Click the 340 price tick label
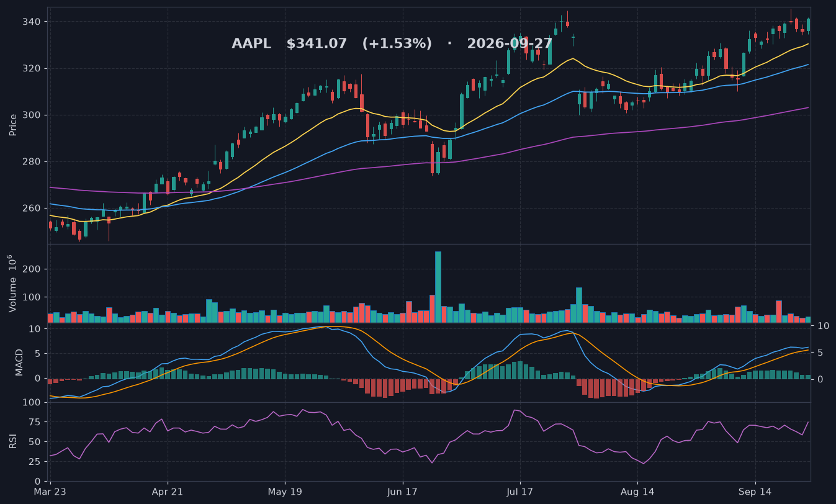 (31, 22)
